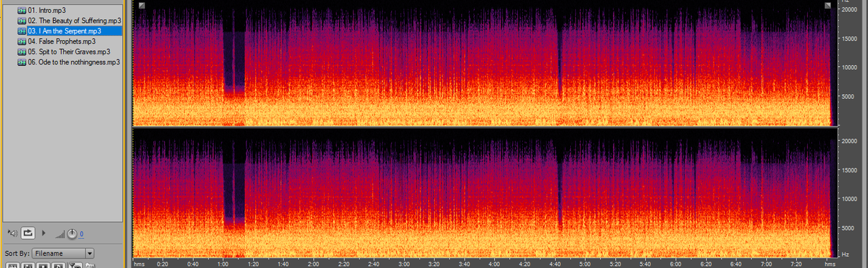Click the blue volume value 0
Viewport: 868px width, 268px height.
tap(81, 234)
